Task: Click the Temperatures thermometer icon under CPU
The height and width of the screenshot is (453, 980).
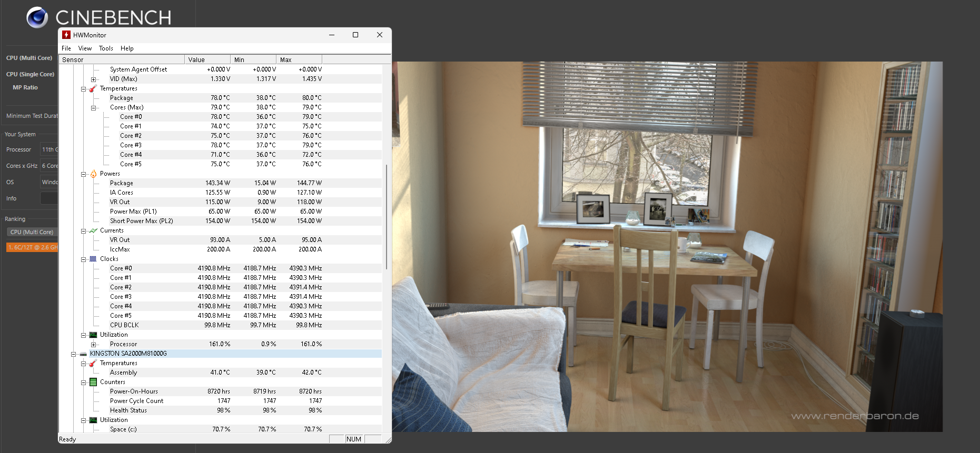Action: point(93,88)
